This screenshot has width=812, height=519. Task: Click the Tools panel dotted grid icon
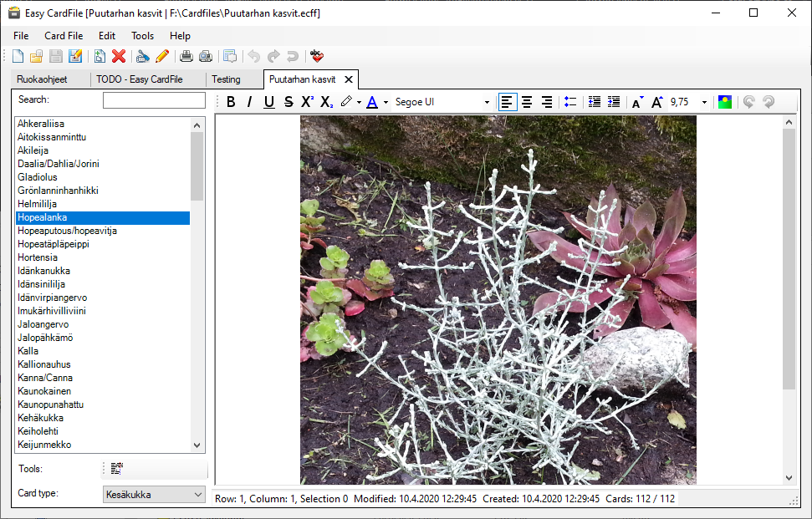pyautogui.click(x=117, y=468)
